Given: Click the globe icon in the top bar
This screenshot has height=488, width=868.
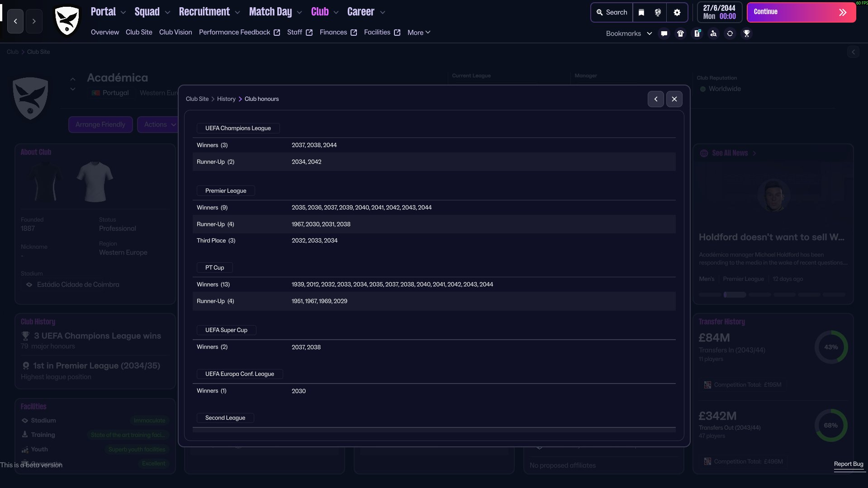Looking at the screenshot, I should click(658, 12).
